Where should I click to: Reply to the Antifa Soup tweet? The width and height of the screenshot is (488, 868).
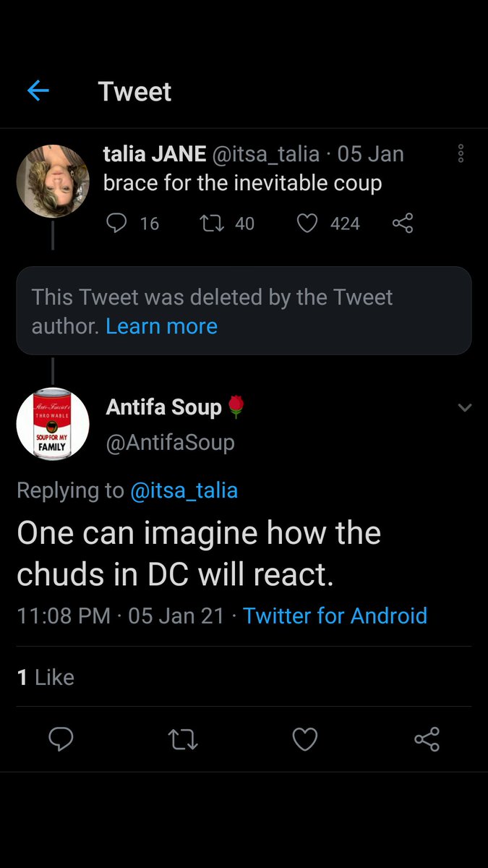pyautogui.click(x=61, y=739)
